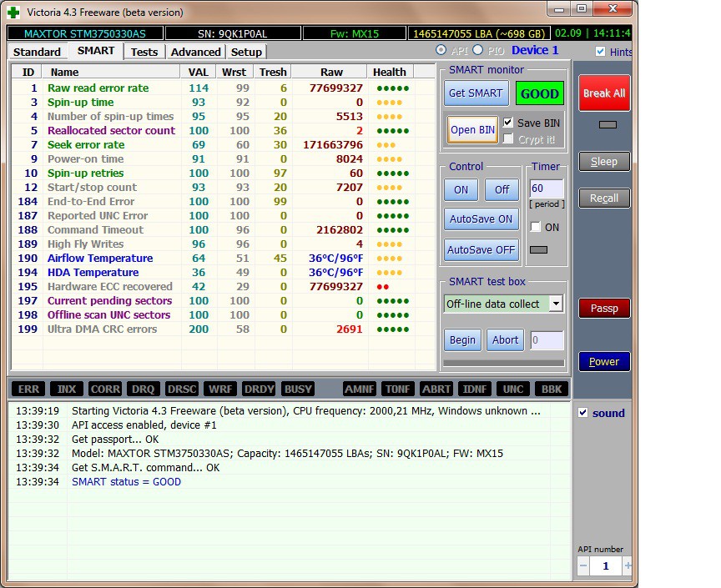Click the Raw column header
The height and width of the screenshot is (588, 721).
tap(330, 72)
